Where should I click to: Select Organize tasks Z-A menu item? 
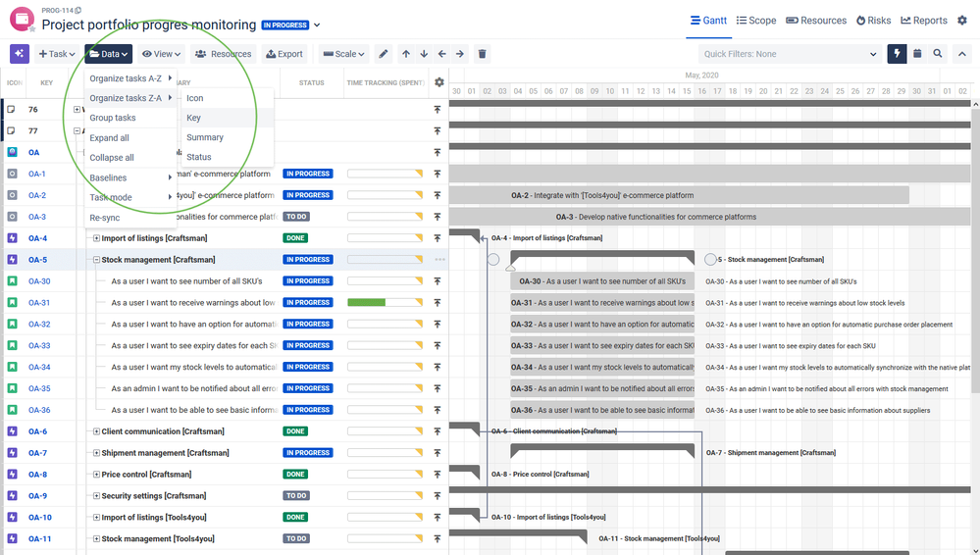(130, 97)
